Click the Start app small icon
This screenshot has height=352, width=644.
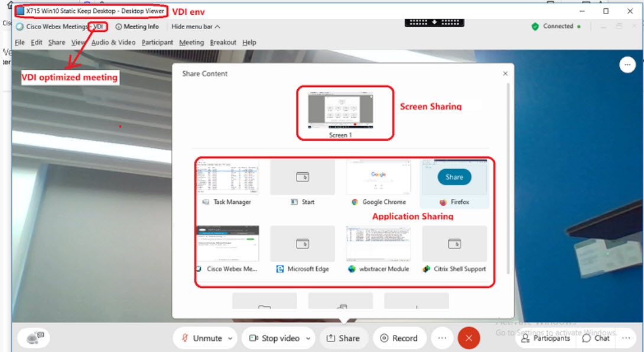pyautogui.click(x=294, y=202)
